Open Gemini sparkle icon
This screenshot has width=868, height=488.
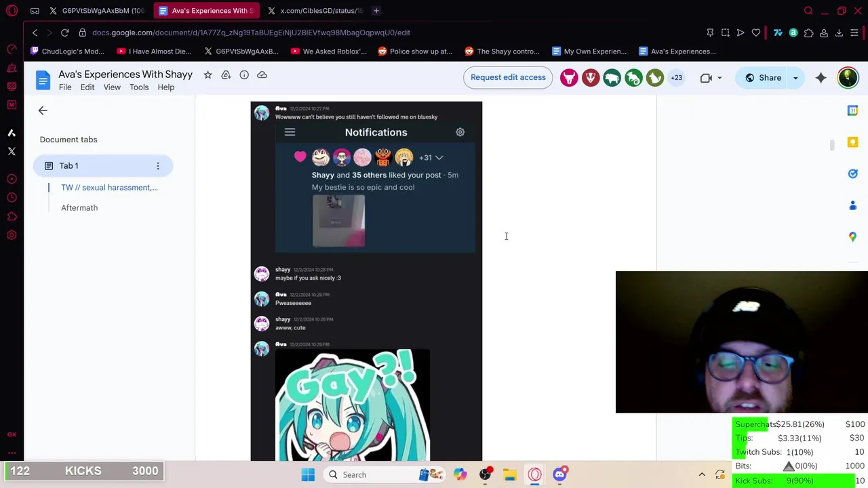(x=821, y=77)
